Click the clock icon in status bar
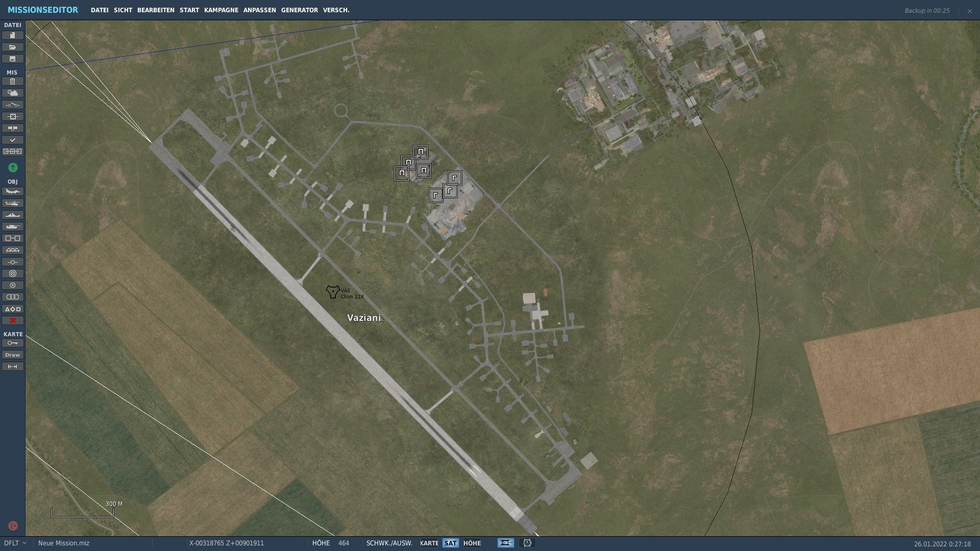980x551 pixels. [527, 543]
